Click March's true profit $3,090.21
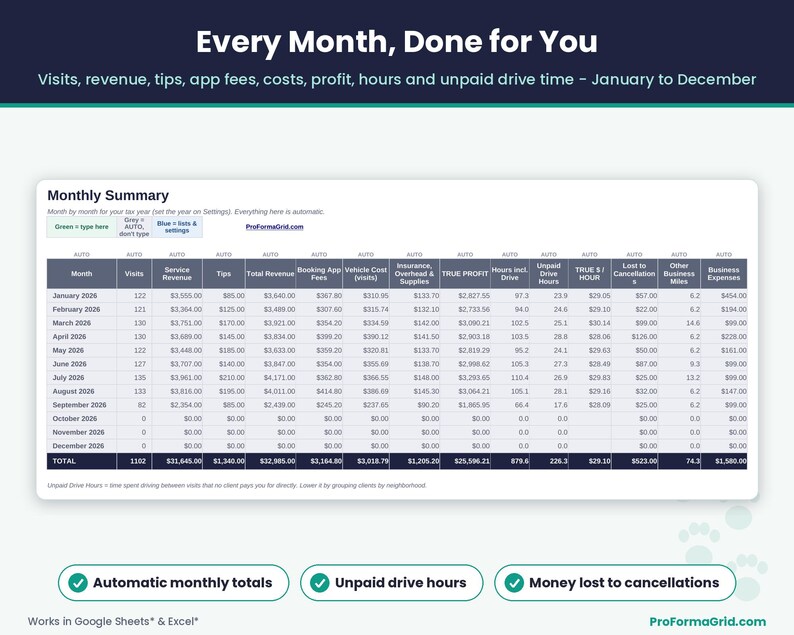 tap(465, 323)
